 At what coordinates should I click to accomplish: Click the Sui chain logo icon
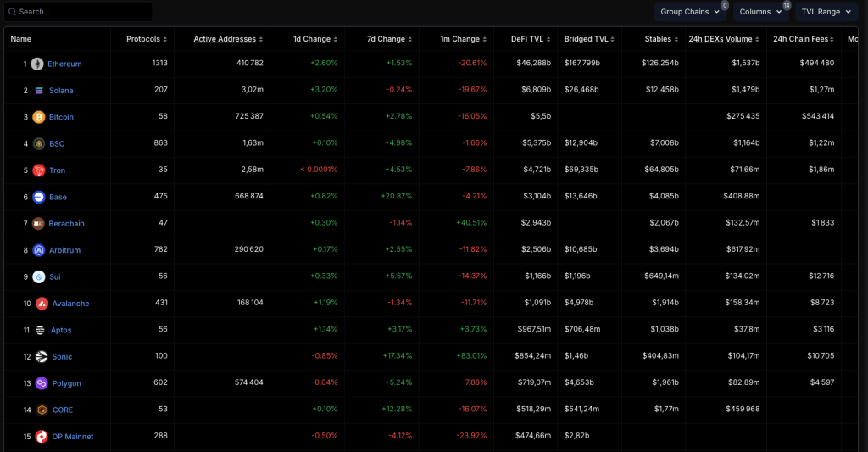click(39, 276)
